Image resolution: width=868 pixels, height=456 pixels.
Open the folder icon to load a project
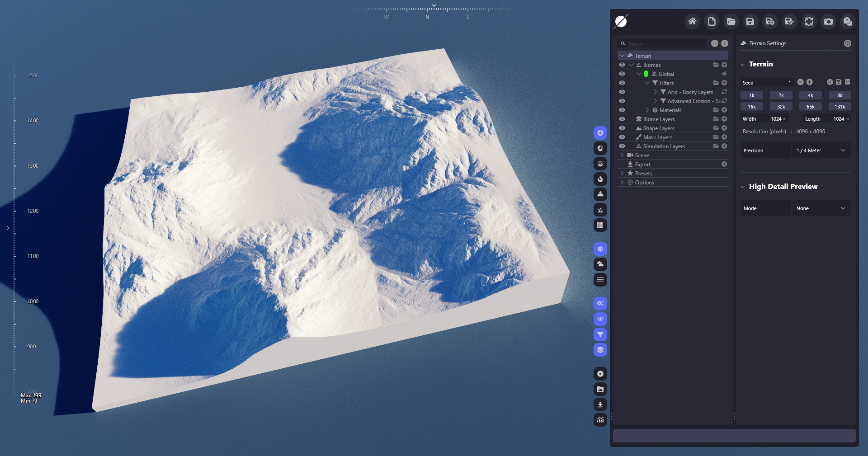click(731, 21)
